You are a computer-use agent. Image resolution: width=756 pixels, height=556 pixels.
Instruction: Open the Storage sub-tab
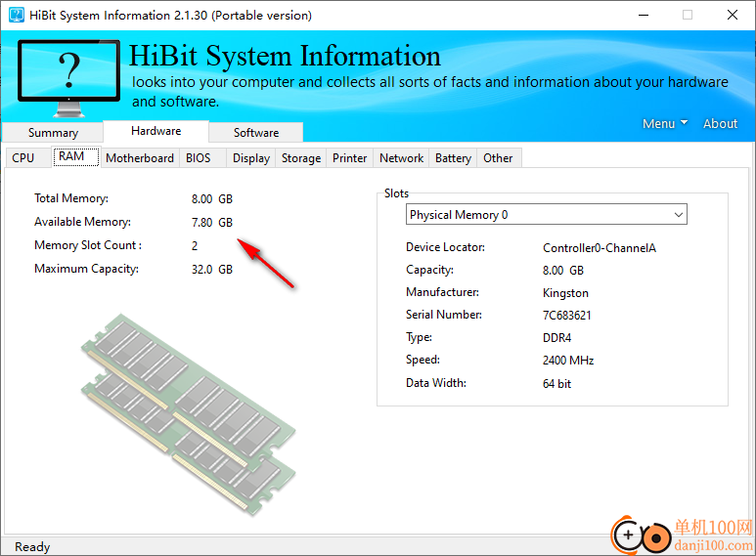tap(301, 158)
